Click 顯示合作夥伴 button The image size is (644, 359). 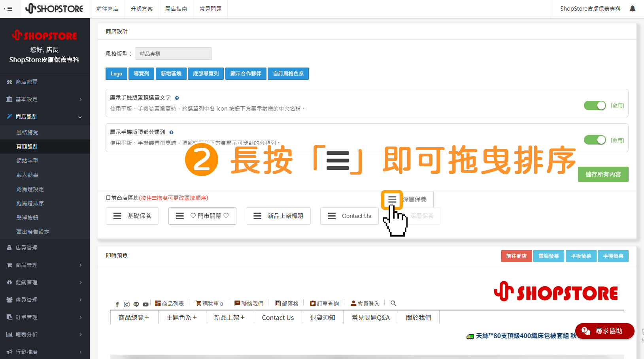pos(246,74)
